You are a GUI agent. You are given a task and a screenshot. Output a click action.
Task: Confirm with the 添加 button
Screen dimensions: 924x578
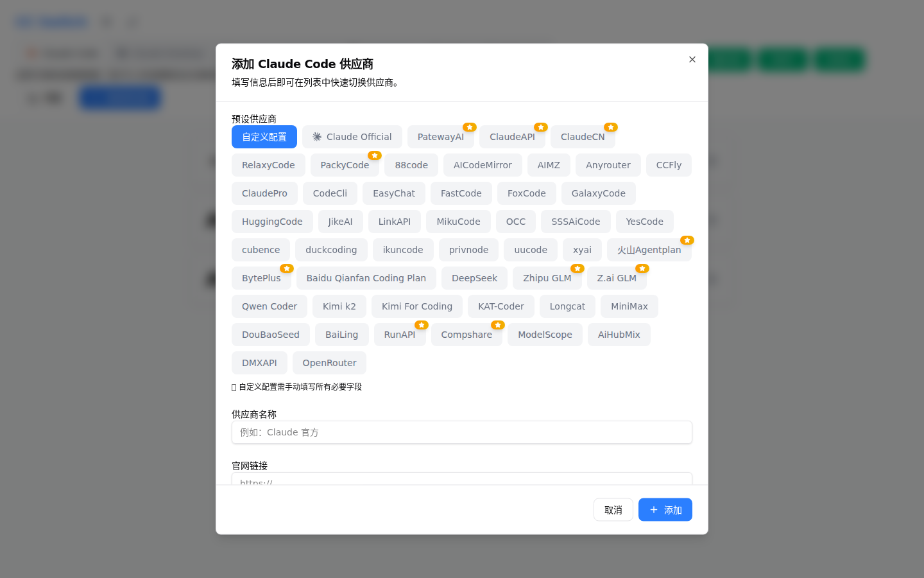pos(665,510)
